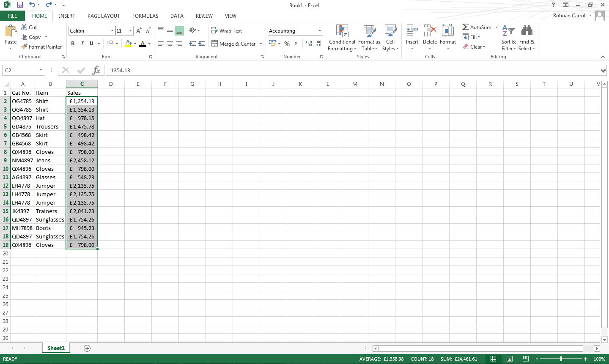Apply Comma Style format
Viewport: 609px width, 364px height.
(296, 44)
